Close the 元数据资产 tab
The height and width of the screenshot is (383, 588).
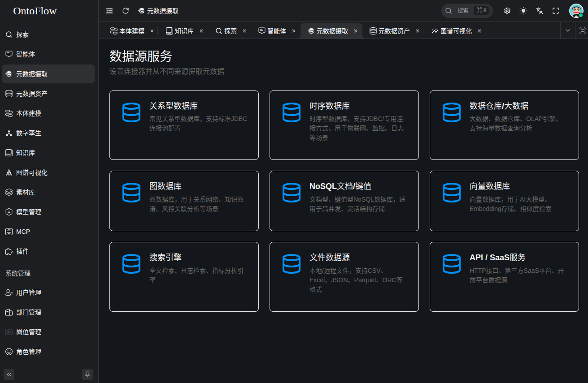(x=418, y=31)
